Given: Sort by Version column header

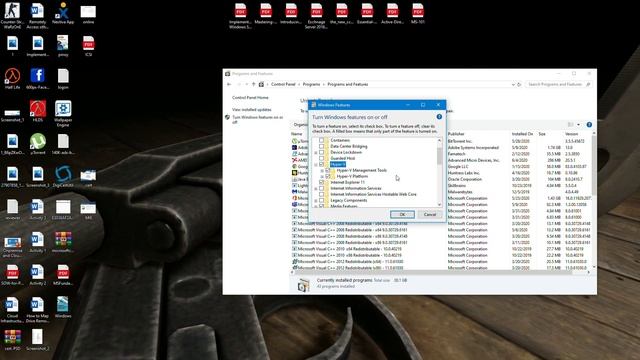Looking at the screenshot, I should click(571, 134).
